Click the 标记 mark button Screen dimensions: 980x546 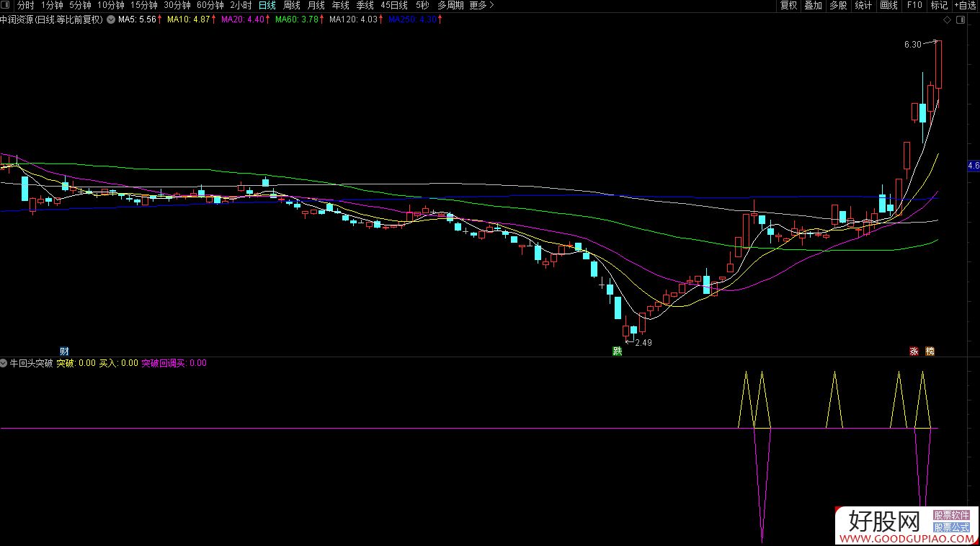[x=939, y=5]
